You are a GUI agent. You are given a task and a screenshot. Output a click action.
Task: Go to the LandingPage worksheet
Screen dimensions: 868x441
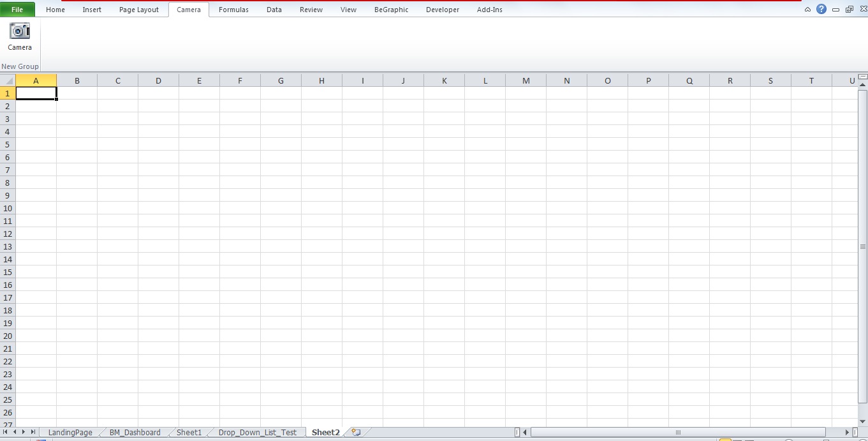pos(70,432)
